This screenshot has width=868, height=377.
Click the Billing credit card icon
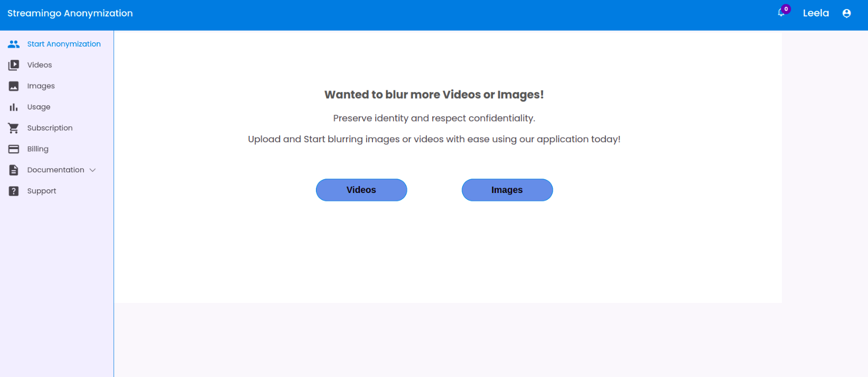(x=14, y=149)
